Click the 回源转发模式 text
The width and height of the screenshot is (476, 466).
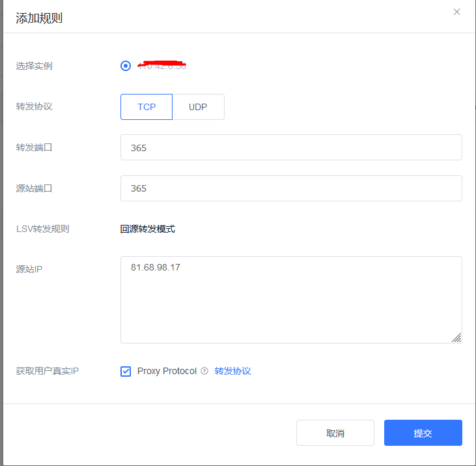tap(148, 229)
